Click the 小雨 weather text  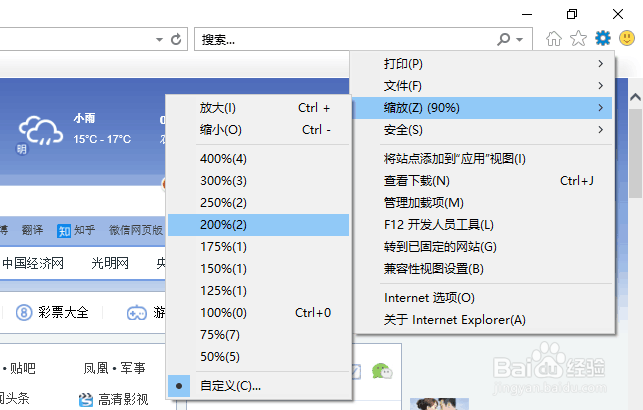coord(84,118)
